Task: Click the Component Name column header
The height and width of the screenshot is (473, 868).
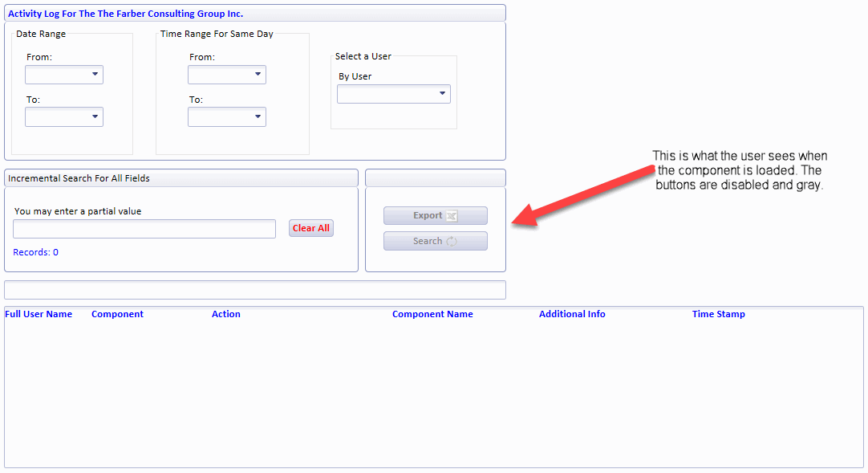Action: pos(432,314)
